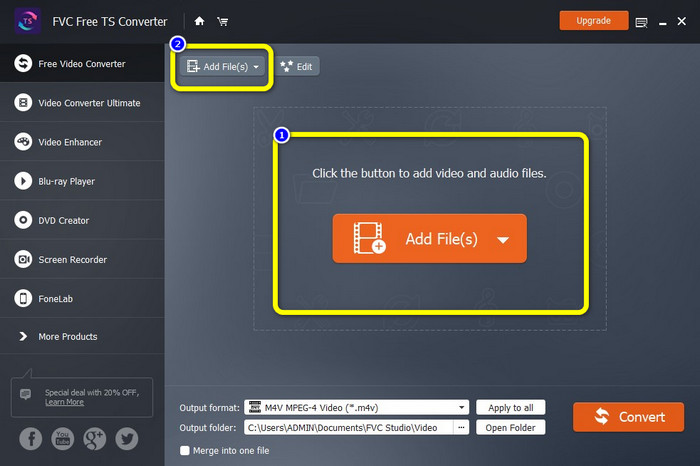Select Blu-ray Player in sidebar
Screen dimensions: 700x466
click(x=82, y=181)
